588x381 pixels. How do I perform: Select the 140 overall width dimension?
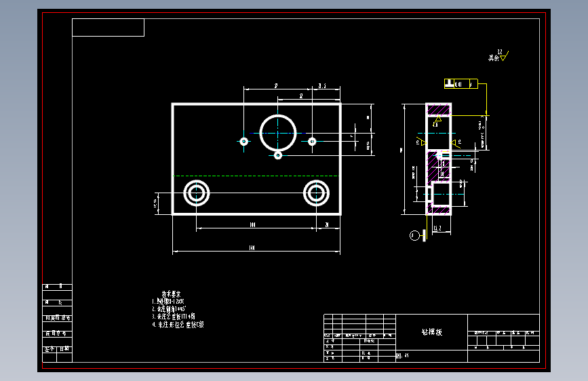click(x=252, y=248)
